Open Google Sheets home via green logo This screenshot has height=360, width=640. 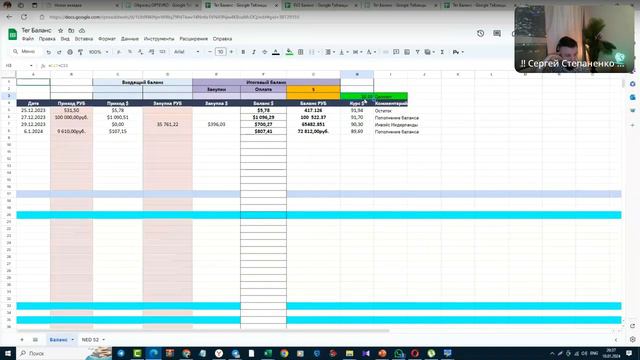tap(13, 34)
